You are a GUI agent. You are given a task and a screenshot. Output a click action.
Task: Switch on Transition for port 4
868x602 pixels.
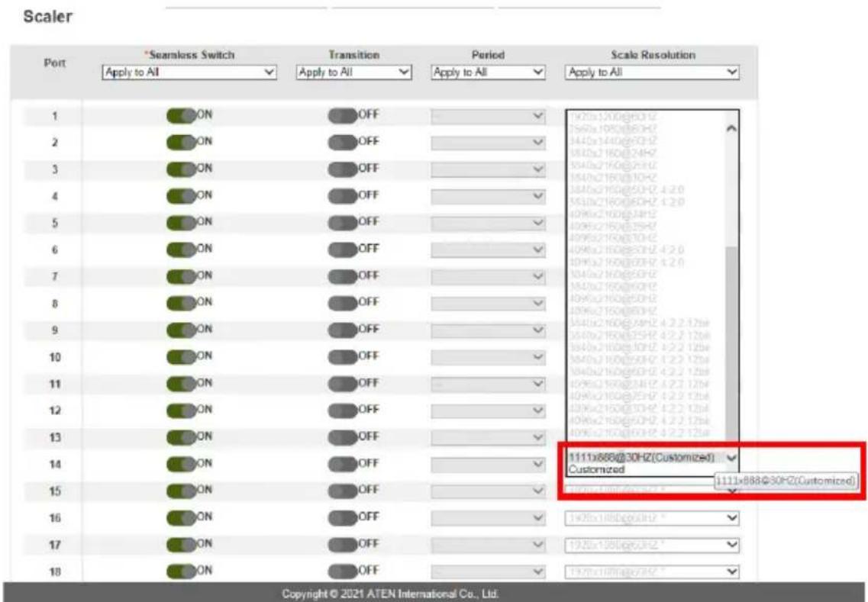(343, 196)
